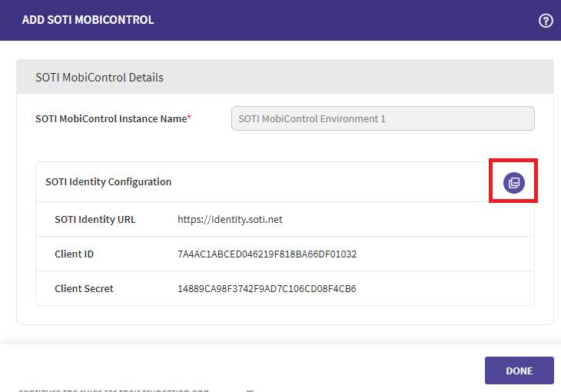Click empty space below the Client Secret row
The height and width of the screenshot is (392, 561).
pos(284,315)
